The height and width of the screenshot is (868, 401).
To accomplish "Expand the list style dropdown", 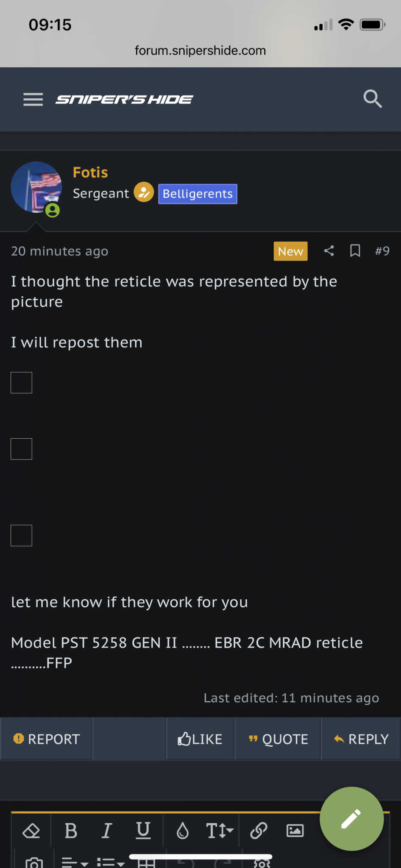I will (x=111, y=862).
